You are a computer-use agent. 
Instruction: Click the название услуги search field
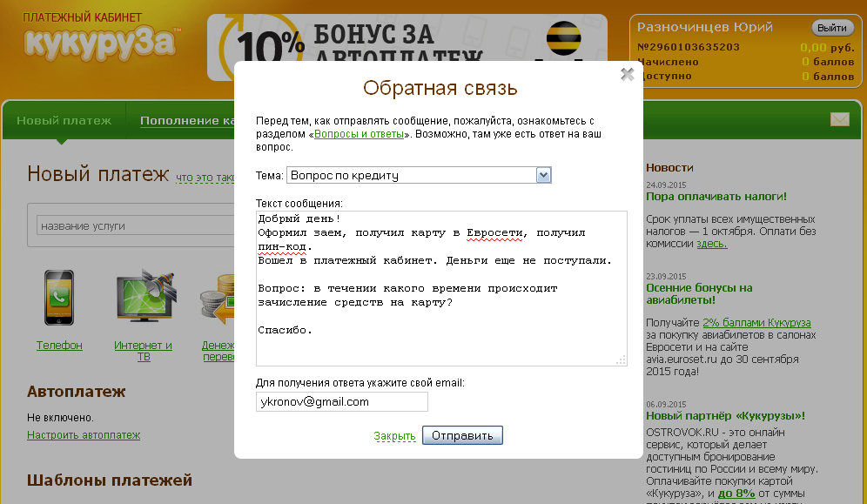(136, 225)
